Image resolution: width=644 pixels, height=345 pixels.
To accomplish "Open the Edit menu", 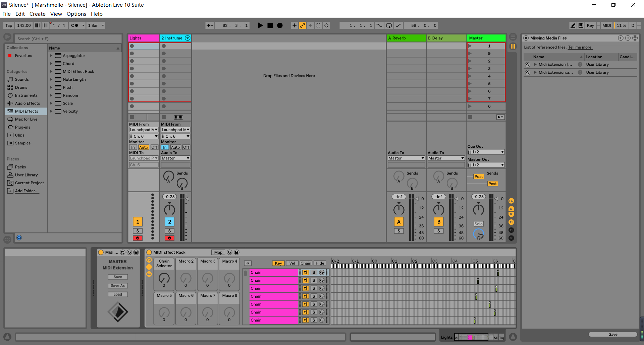I will point(20,14).
